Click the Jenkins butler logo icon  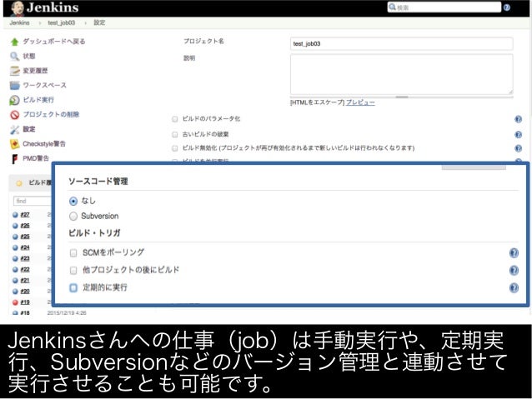(17, 8)
